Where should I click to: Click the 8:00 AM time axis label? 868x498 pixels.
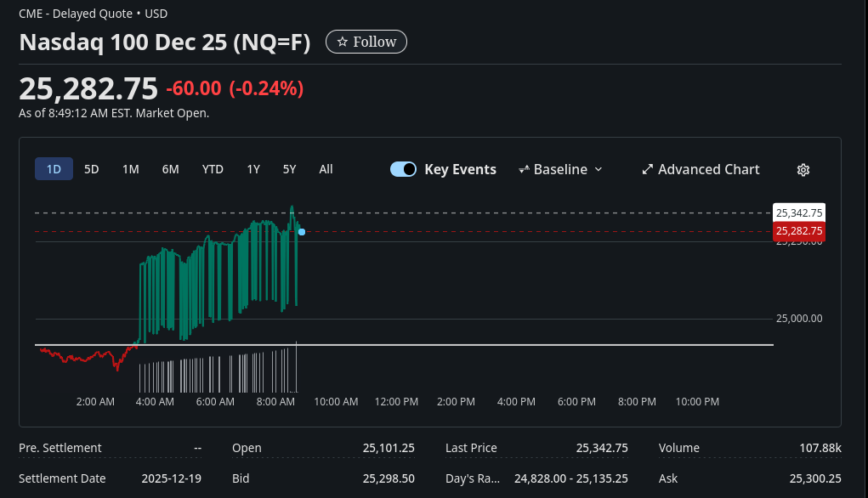click(x=275, y=402)
